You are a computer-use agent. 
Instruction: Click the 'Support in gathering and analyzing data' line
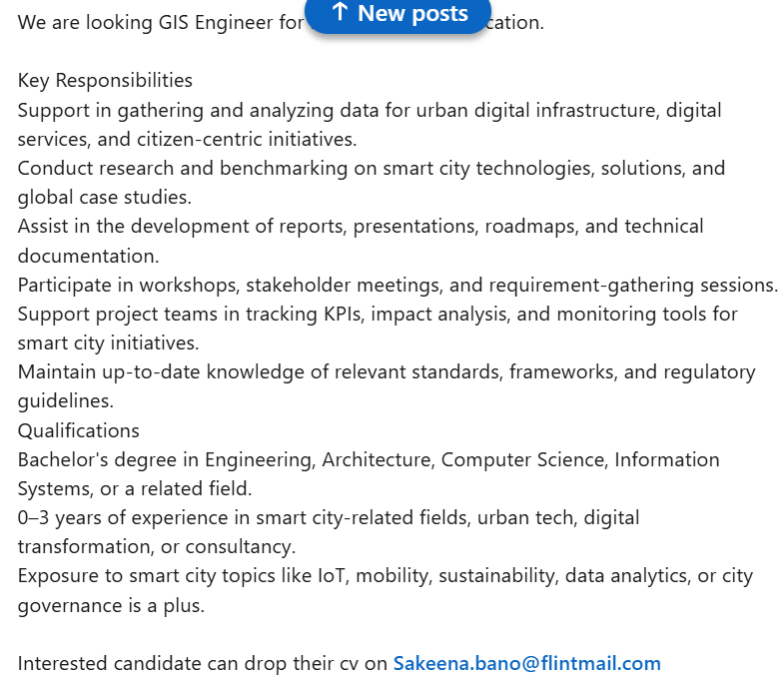pos(370,110)
